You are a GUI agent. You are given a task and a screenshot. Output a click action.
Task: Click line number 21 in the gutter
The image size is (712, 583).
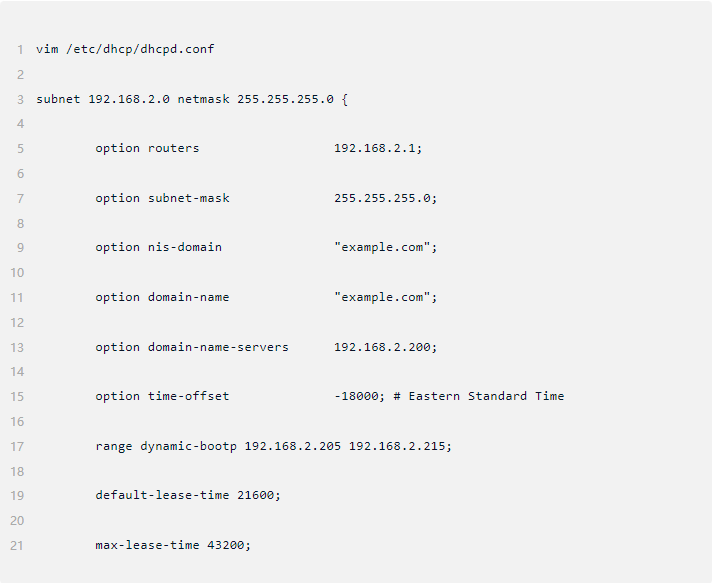coord(18,545)
